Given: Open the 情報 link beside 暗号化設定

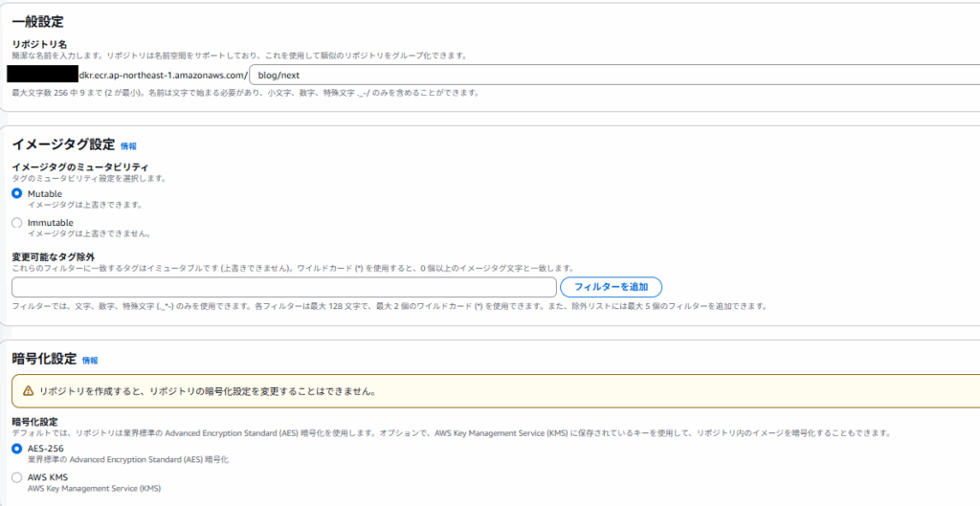Looking at the screenshot, I should pos(90,361).
